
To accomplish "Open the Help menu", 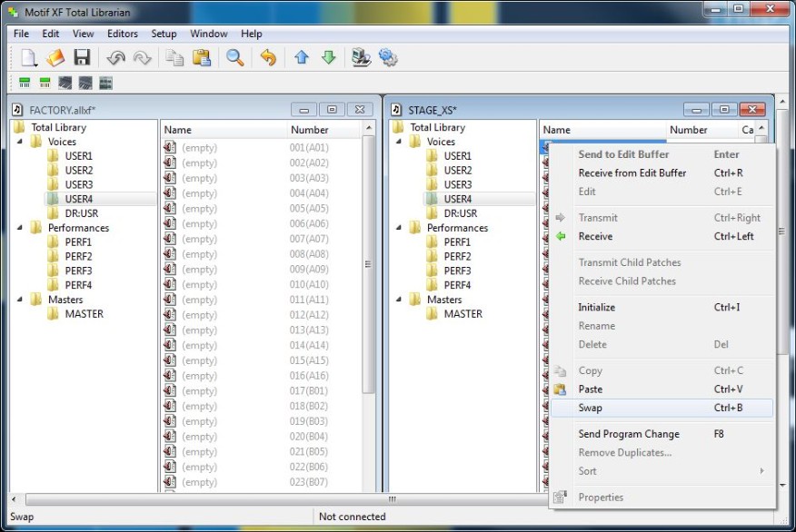I will 252,34.
